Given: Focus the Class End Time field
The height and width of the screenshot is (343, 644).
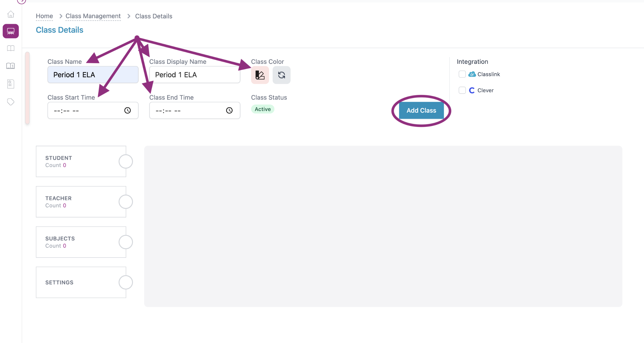Looking at the screenshot, I should 195,110.
